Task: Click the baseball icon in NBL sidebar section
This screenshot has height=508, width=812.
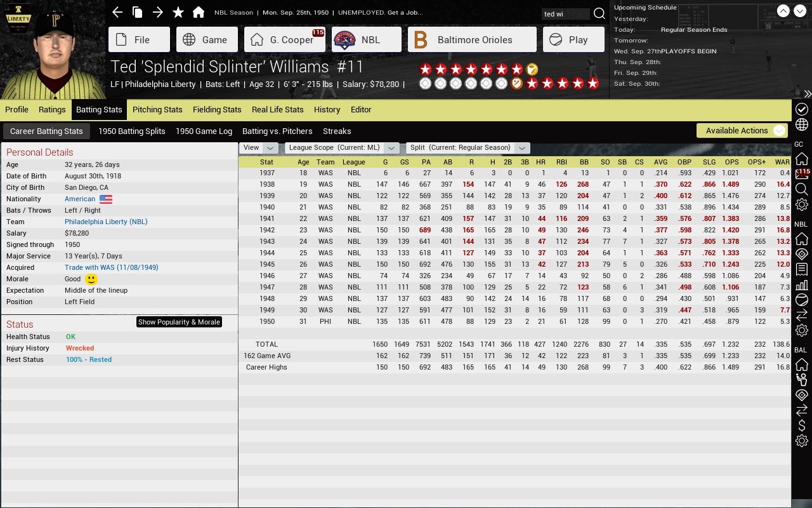Action: tap(802, 300)
